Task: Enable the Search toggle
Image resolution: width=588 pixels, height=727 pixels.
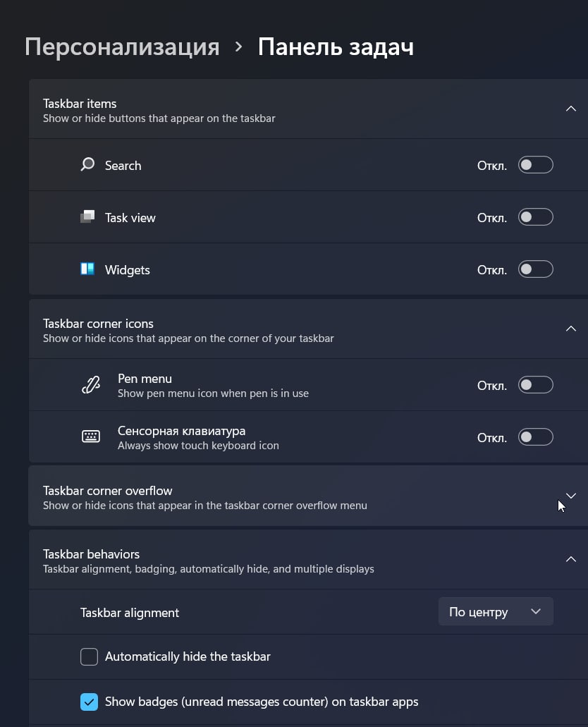Action: pos(536,165)
